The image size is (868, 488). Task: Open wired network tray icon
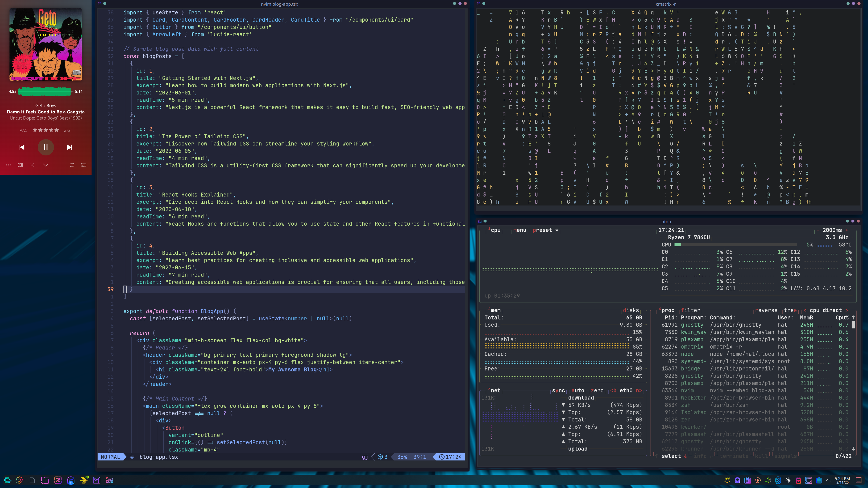(809, 480)
